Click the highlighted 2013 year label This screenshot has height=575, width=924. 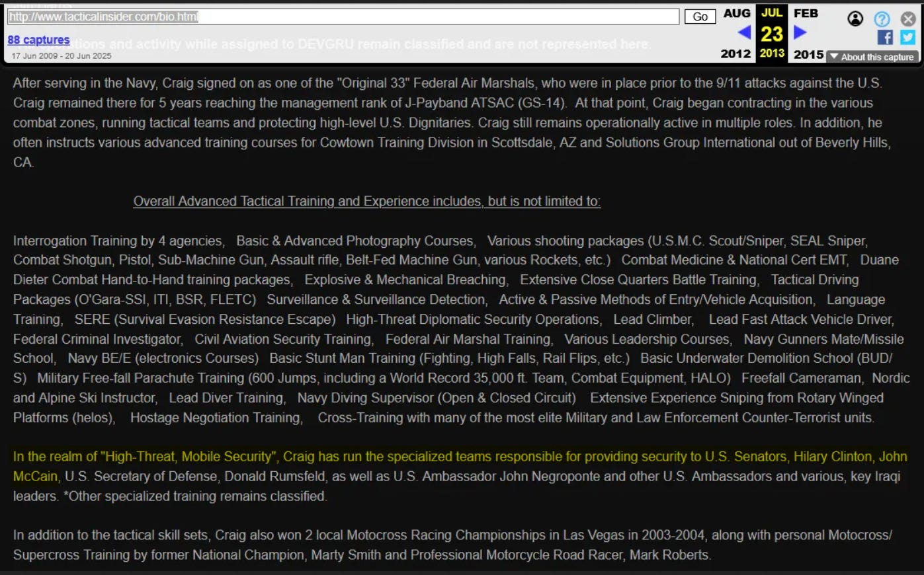772,53
